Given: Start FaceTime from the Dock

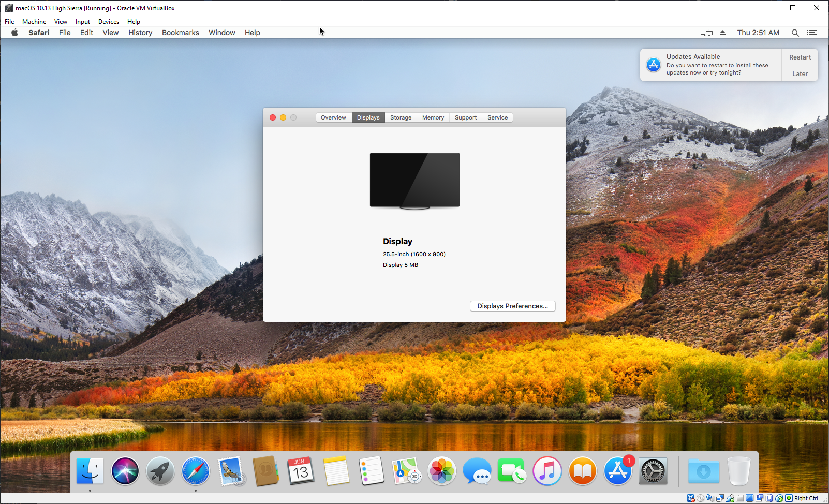Looking at the screenshot, I should (512, 471).
